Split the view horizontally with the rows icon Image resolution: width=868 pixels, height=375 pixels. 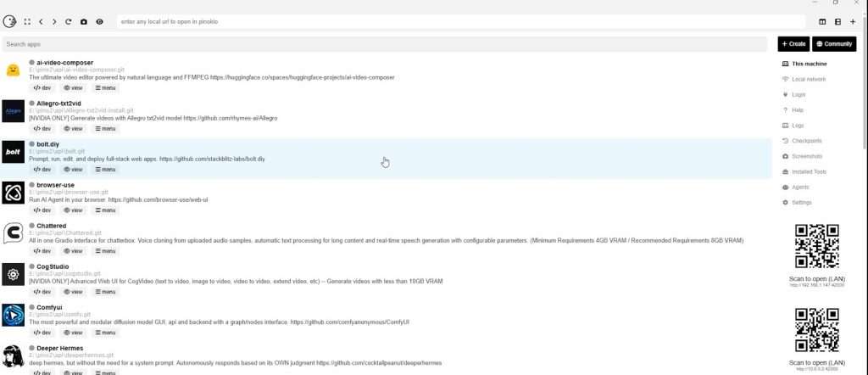837,21
